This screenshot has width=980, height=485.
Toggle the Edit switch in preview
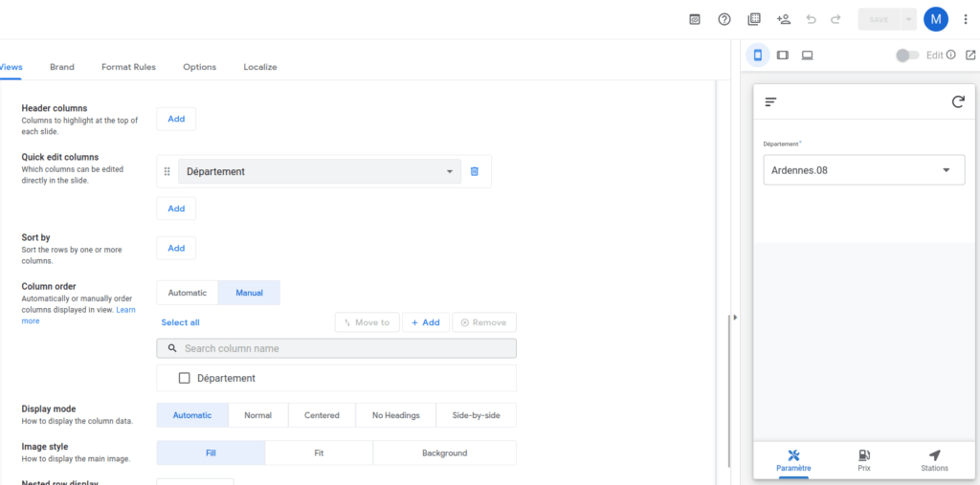tap(907, 55)
